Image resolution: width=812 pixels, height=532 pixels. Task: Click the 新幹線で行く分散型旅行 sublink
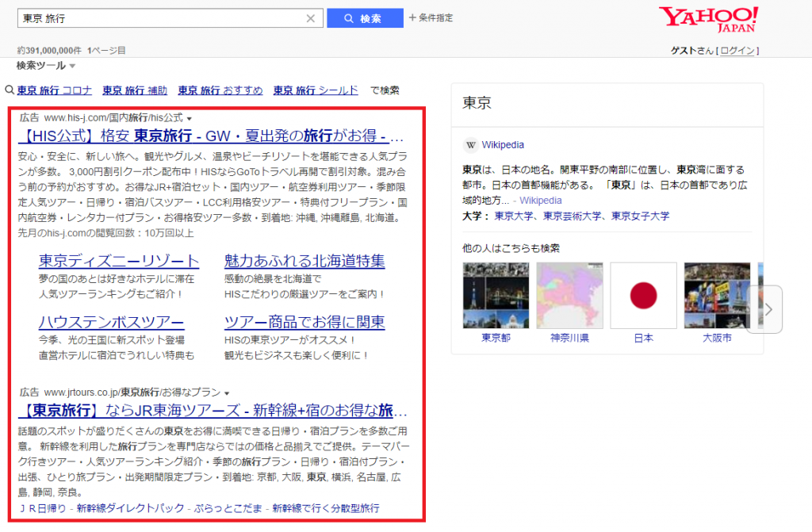point(326,508)
